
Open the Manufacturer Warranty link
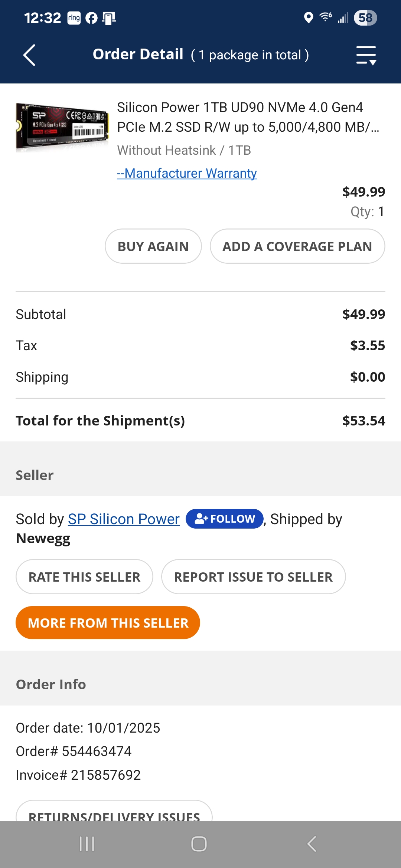(x=187, y=173)
